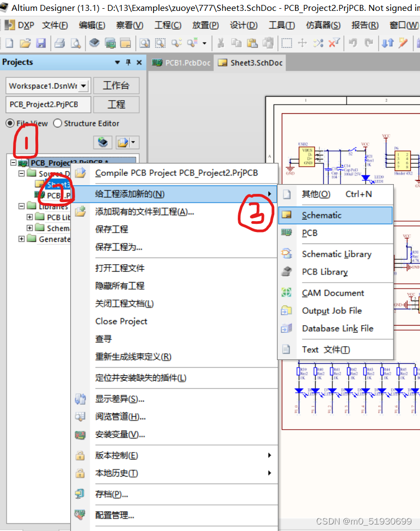Pin the Projects panel with pushpin icon

click(x=128, y=62)
